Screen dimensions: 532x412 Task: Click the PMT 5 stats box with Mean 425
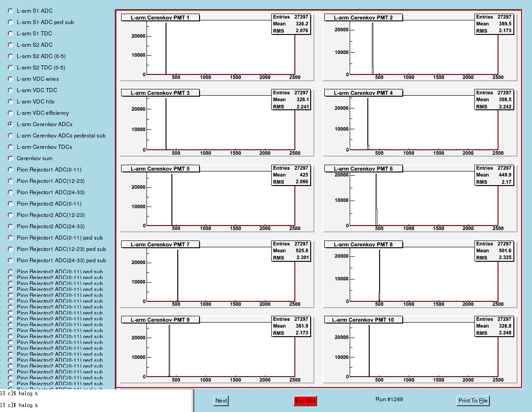pos(291,175)
